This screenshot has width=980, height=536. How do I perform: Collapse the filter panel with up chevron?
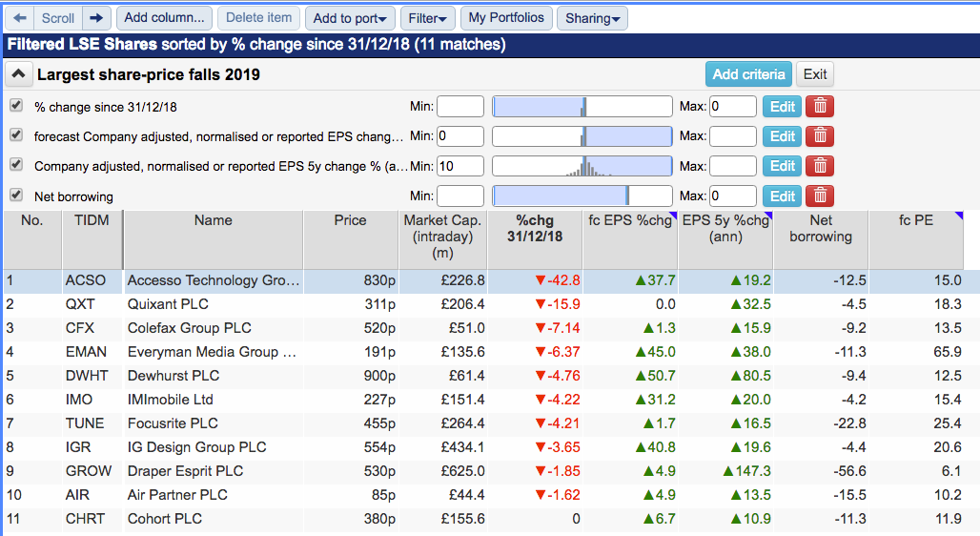click(x=19, y=74)
